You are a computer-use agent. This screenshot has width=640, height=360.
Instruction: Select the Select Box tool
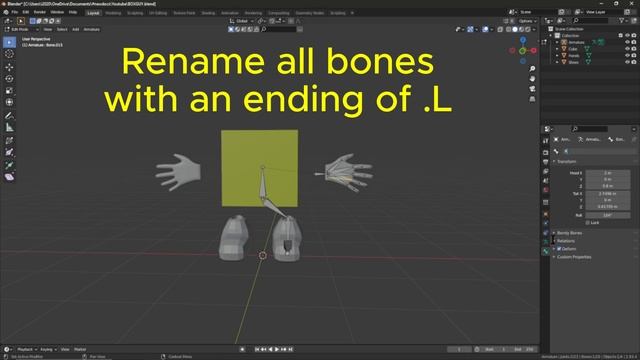[9, 42]
